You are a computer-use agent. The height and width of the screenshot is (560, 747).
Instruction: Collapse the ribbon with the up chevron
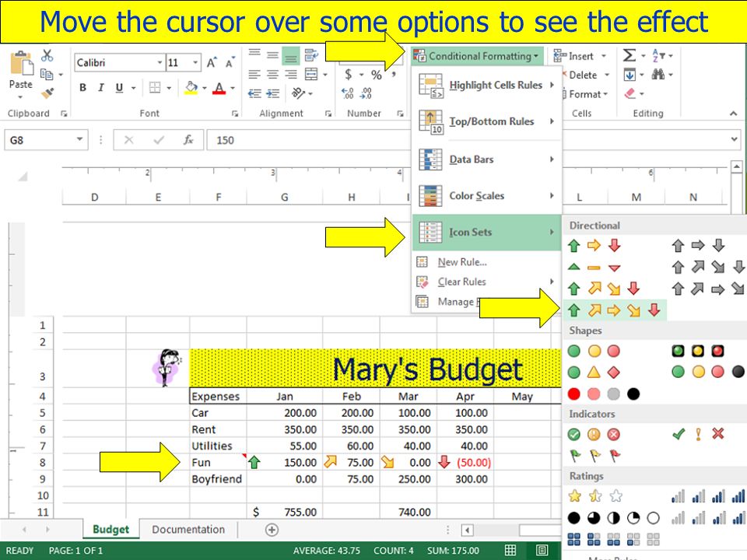[733, 114]
